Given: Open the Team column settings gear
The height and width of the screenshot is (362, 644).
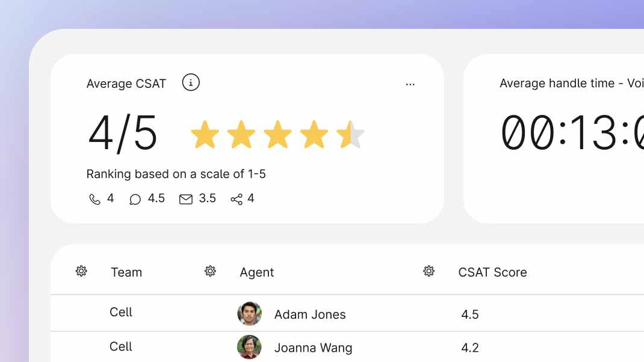Looking at the screenshot, I should (x=81, y=271).
